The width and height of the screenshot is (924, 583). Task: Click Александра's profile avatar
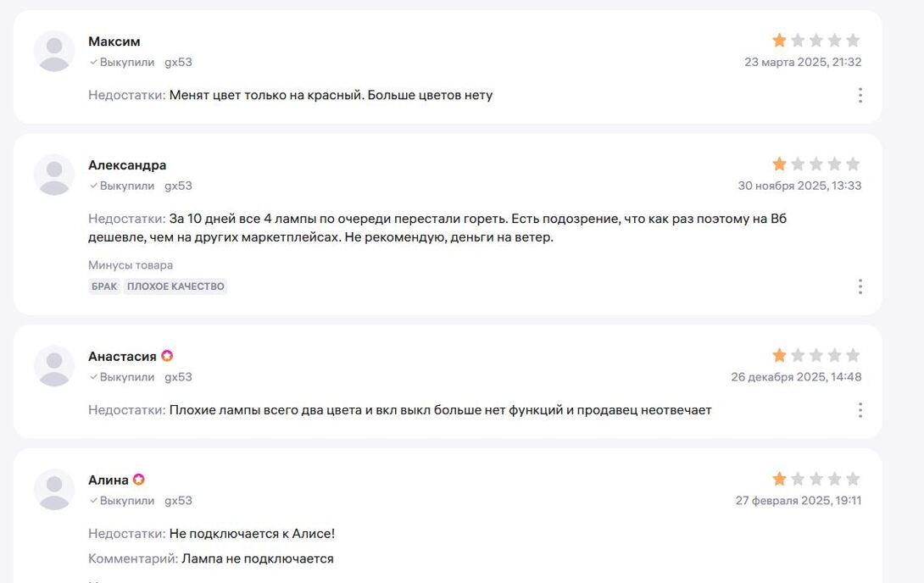[x=54, y=175]
